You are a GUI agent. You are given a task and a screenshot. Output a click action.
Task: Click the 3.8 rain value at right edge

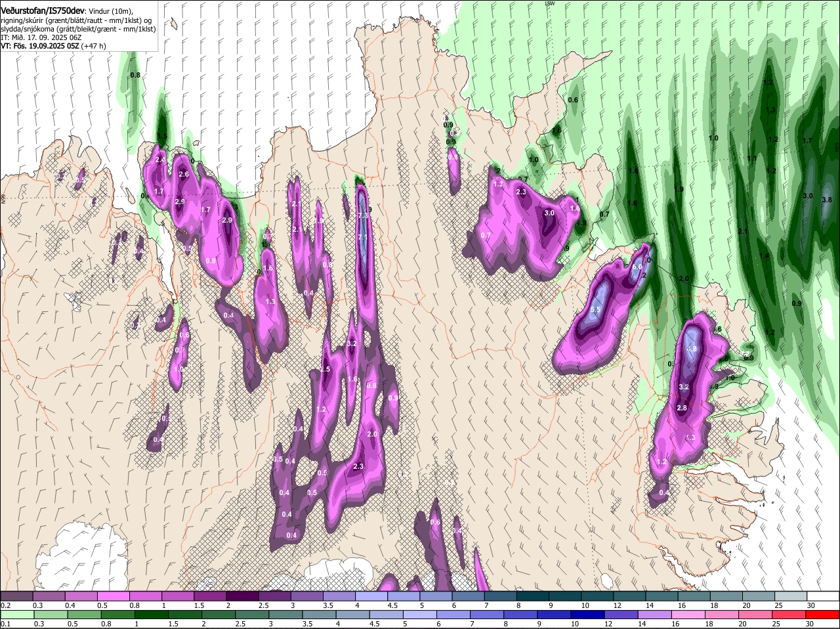[x=827, y=200]
